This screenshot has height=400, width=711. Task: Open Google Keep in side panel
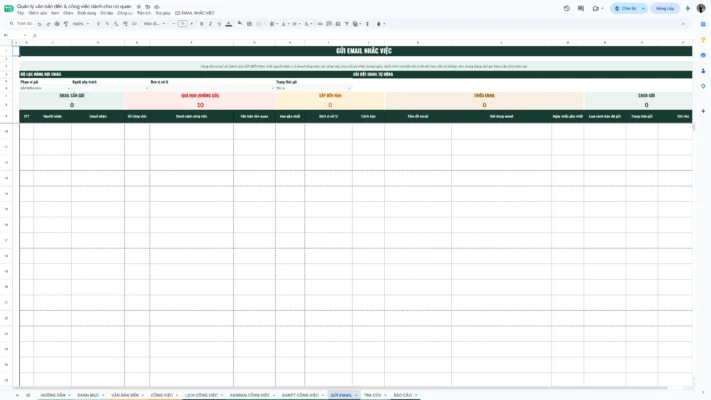click(703, 39)
